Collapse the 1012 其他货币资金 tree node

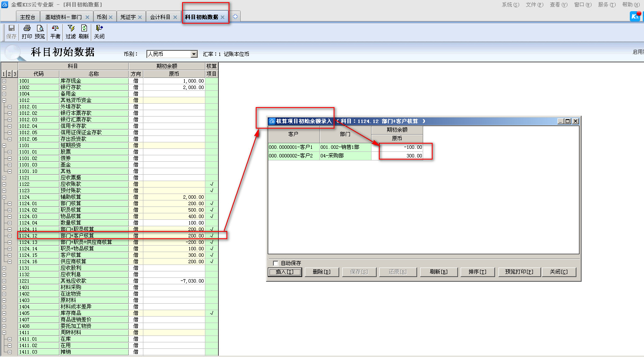tap(4, 100)
